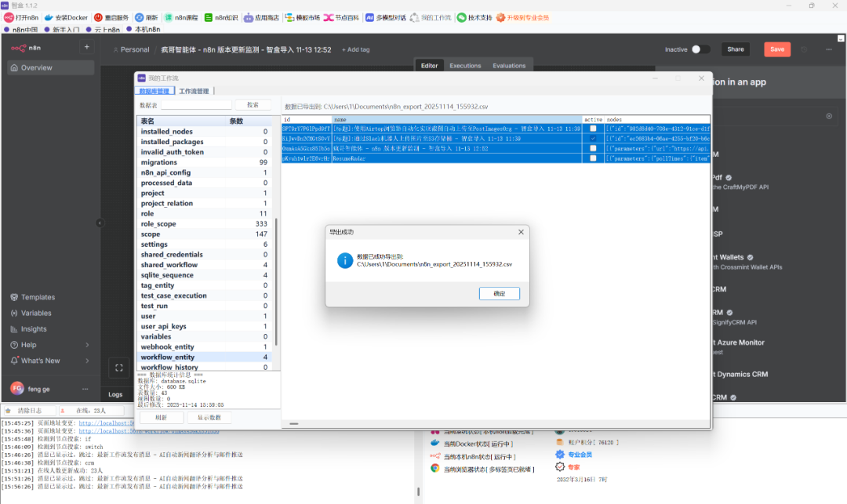Click the zoom-to-fit canvas icon
Viewport: 847px width, 504px height.
[x=118, y=367]
